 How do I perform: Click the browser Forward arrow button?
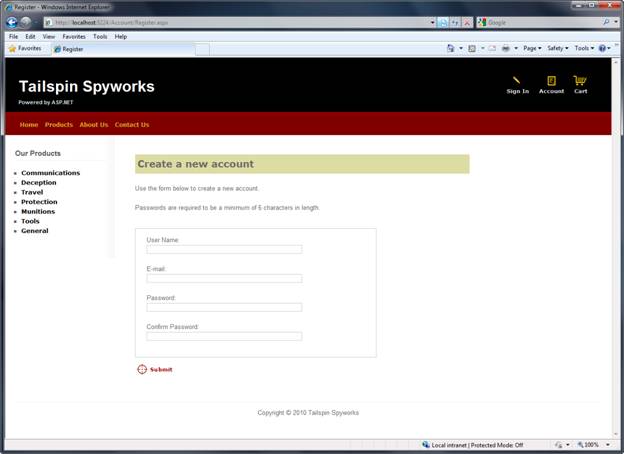(25, 23)
